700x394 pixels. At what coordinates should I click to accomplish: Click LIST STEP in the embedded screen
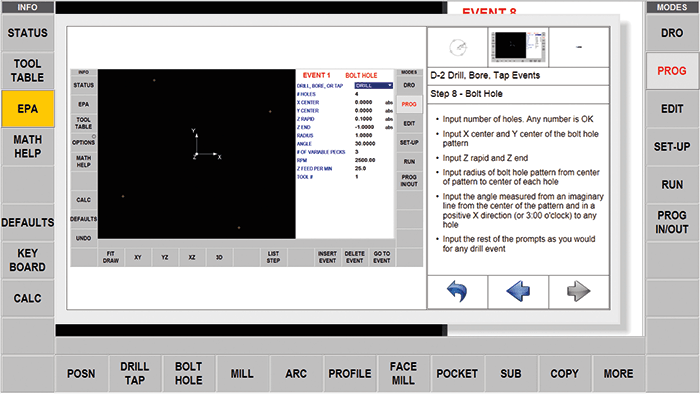[273, 257]
